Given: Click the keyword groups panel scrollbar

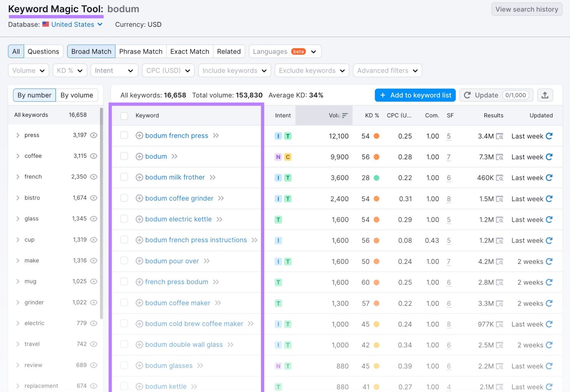Looking at the screenshot, I should (x=101, y=213).
